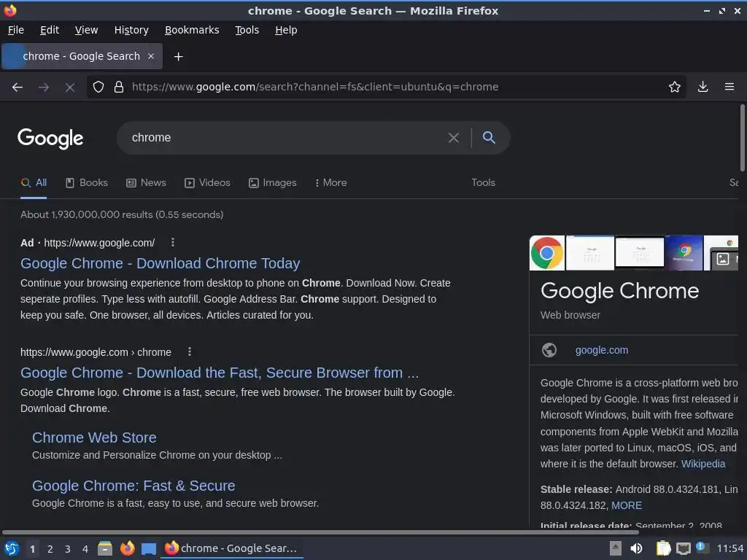Click the show desktop taskbar icon
This screenshot has width=747, height=560.
coord(149,549)
